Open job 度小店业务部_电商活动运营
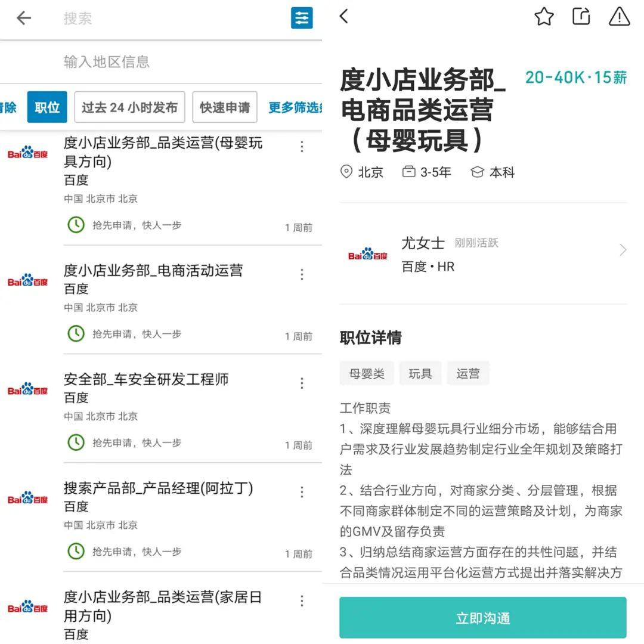Screen dimensions: 644x644 tap(153, 271)
